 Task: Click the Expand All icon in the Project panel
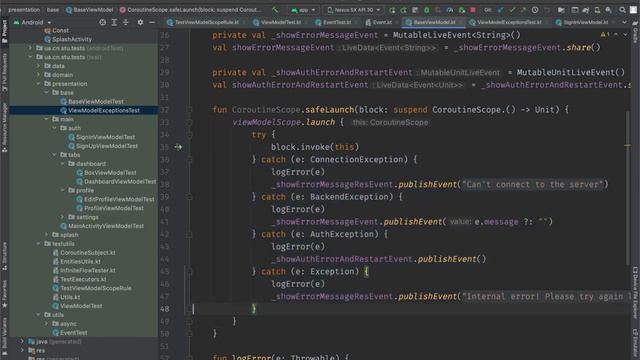point(114,22)
